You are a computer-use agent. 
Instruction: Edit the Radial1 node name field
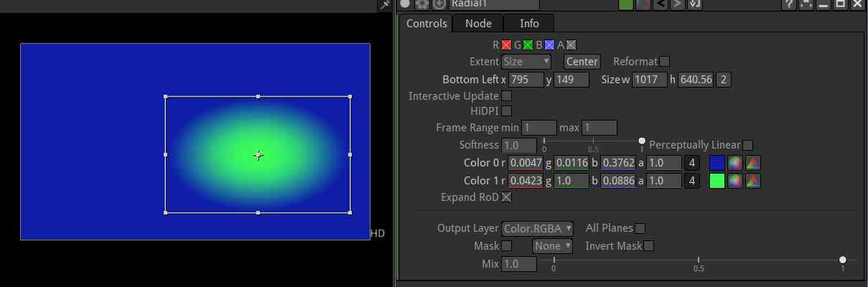pyautogui.click(x=495, y=4)
